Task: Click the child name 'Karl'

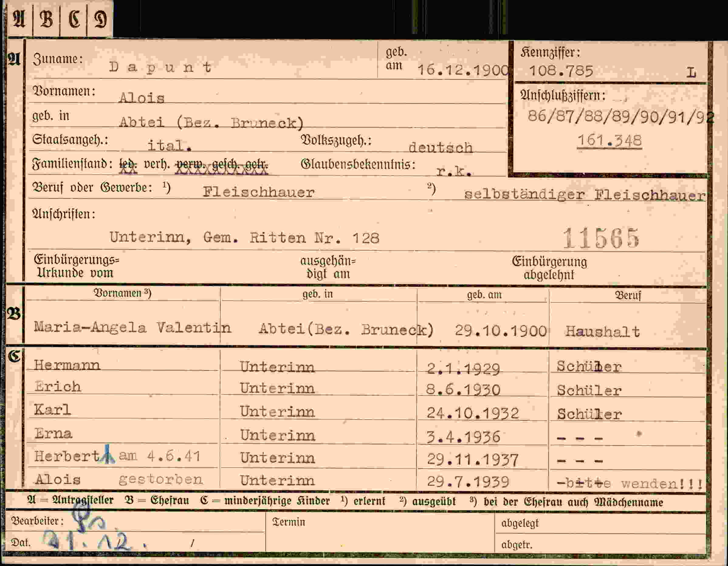Action: click(x=52, y=410)
